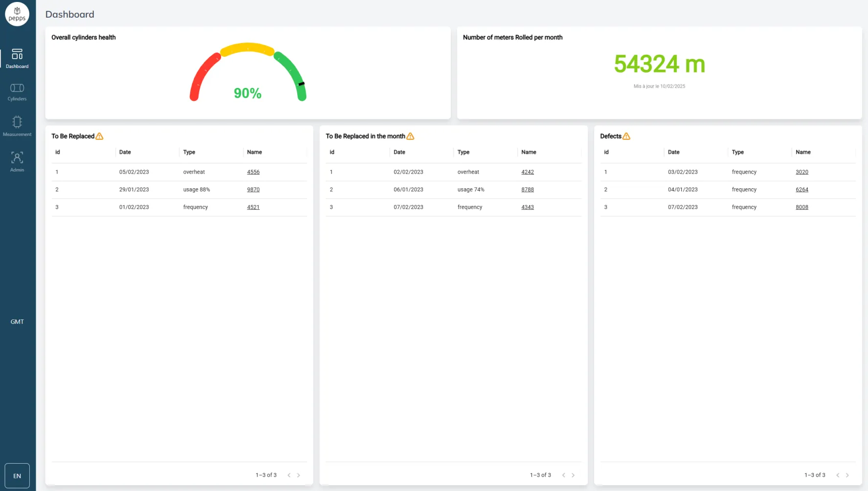
Task: Sort Defects table by Date column header
Action: 673,152
